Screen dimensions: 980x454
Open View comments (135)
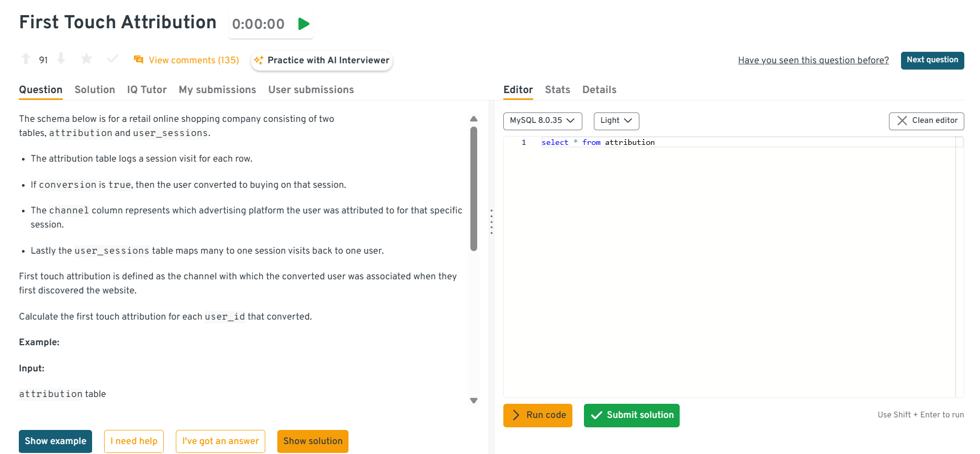pos(187,60)
